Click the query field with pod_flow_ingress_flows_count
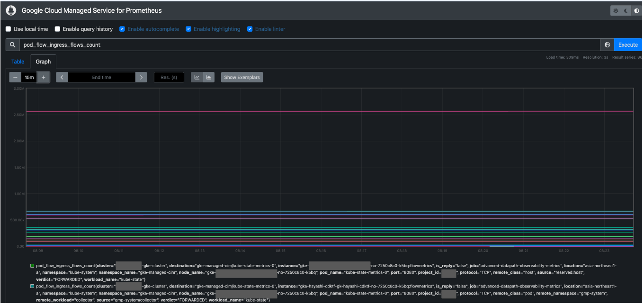 pos(310,45)
